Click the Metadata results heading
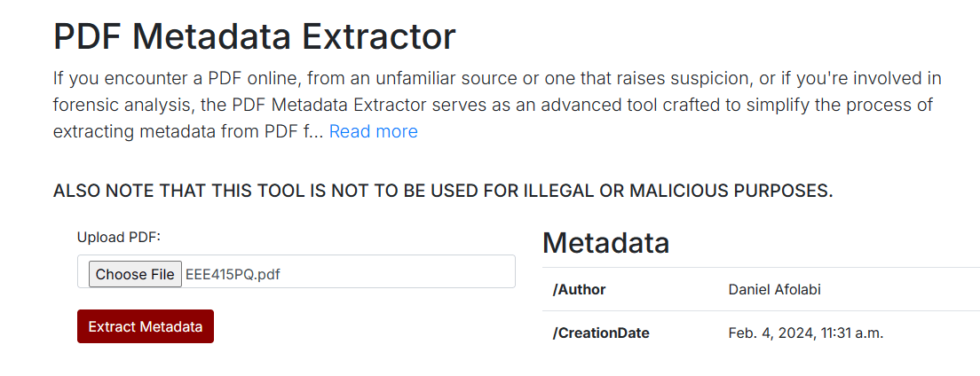980x376 pixels. pyautogui.click(x=605, y=242)
